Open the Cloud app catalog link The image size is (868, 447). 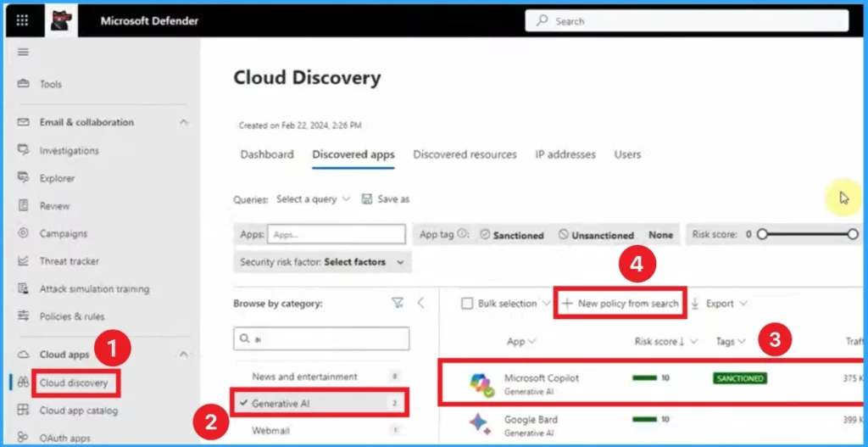click(x=79, y=411)
